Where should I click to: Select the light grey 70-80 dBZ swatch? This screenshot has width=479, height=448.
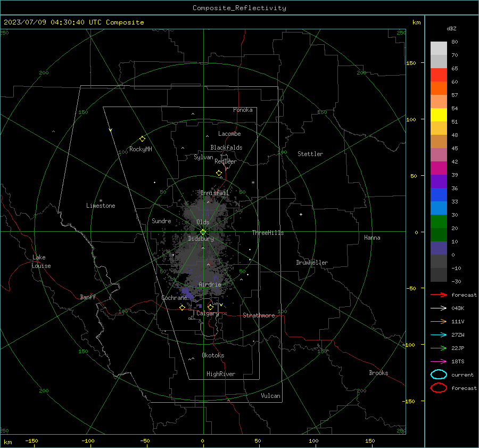tap(439, 48)
